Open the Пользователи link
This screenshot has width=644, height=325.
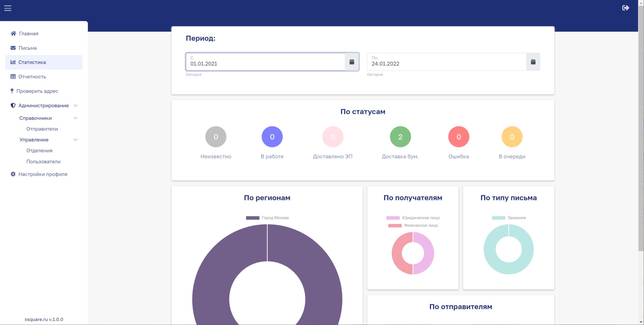click(43, 162)
